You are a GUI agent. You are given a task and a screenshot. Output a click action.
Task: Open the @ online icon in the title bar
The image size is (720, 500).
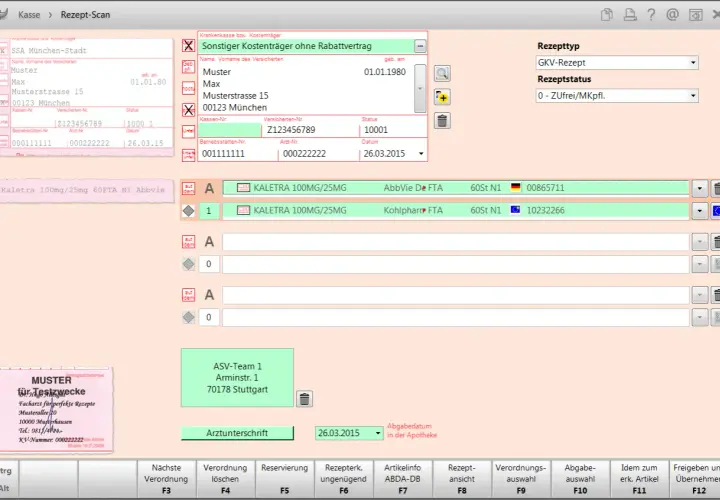(x=672, y=15)
